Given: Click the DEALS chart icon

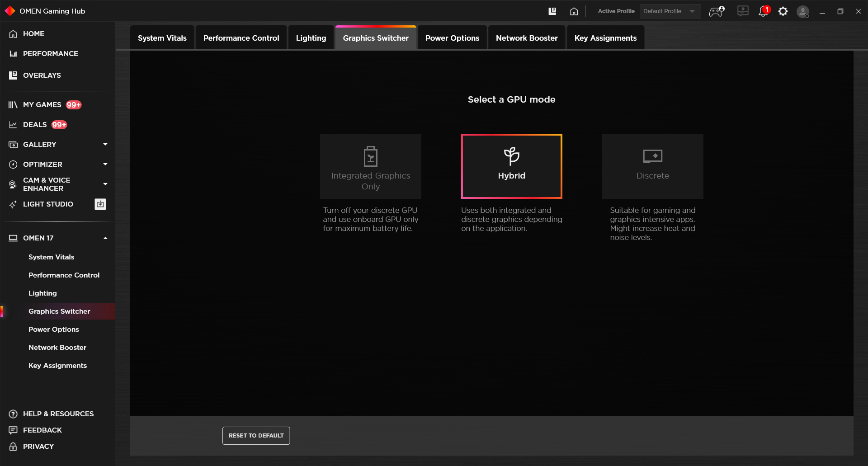Looking at the screenshot, I should tap(13, 125).
